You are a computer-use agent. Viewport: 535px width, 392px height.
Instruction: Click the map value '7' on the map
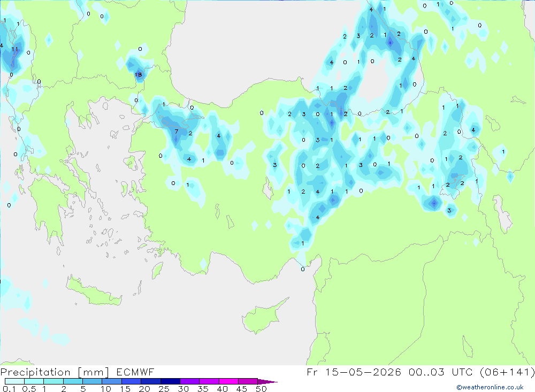[x=177, y=132]
